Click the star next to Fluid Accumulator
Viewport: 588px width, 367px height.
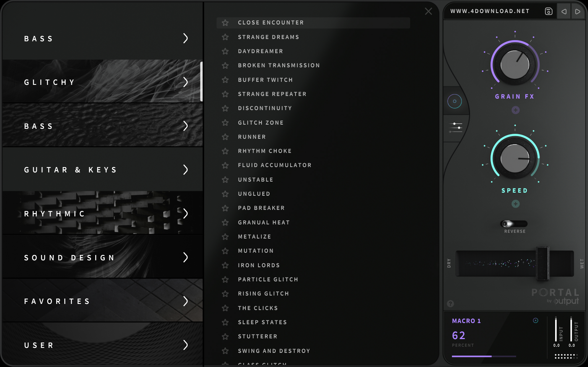click(x=225, y=165)
